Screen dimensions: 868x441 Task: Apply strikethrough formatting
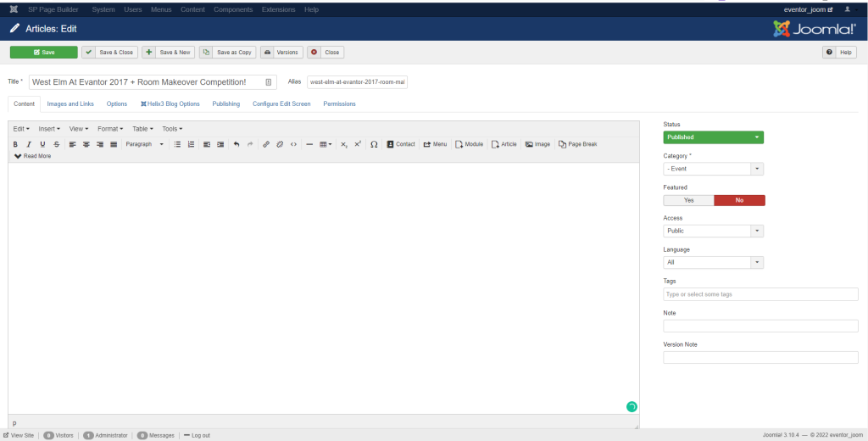pos(57,144)
